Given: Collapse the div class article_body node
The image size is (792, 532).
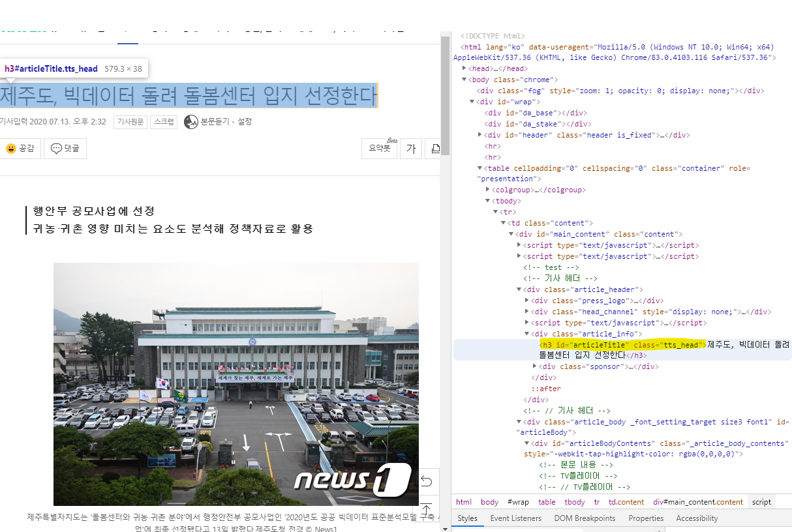Looking at the screenshot, I should click(x=519, y=422).
